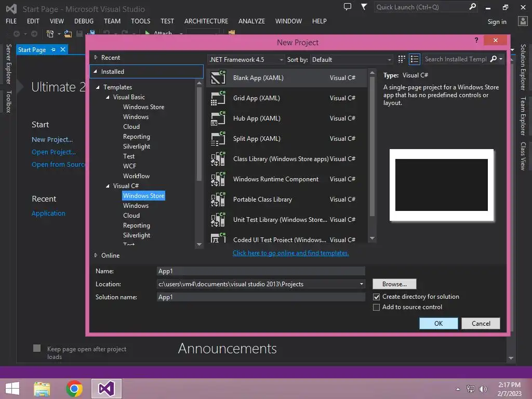Select the Unit Test Library icon
The height and width of the screenshot is (399, 532).
[218, 220]
